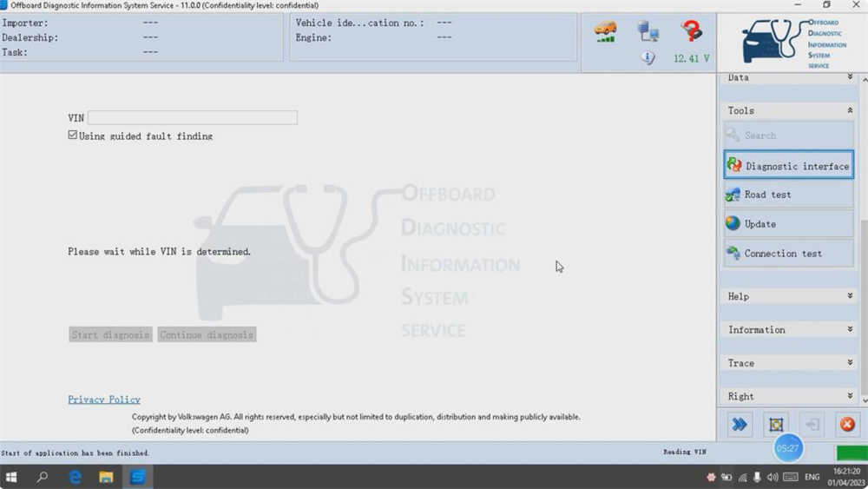This screenshot has height=489, width=868.
Task: Open the Windows Start menu
Action: 11,477
